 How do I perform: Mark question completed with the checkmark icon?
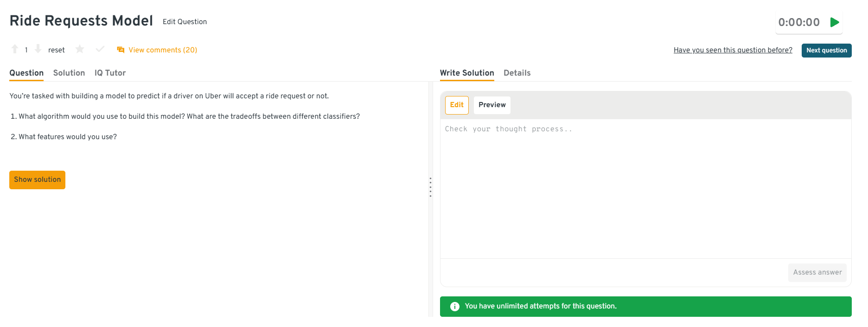(x=100, y=49)
